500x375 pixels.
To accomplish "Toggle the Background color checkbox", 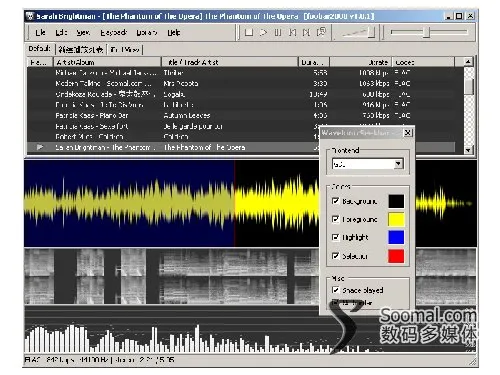I will (335, 201).
